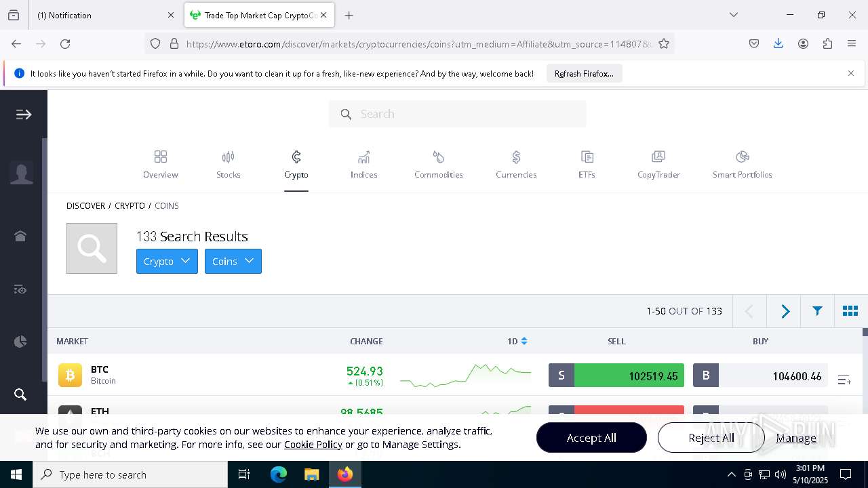Switch to grid view icon
Screen dimensions: 868x488
coord(850,311)
